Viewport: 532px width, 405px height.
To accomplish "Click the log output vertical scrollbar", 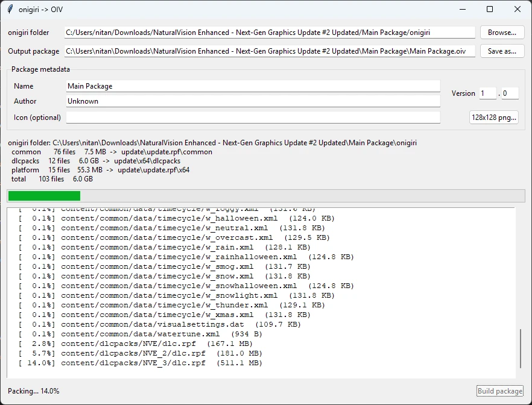I will coord(520,348).
